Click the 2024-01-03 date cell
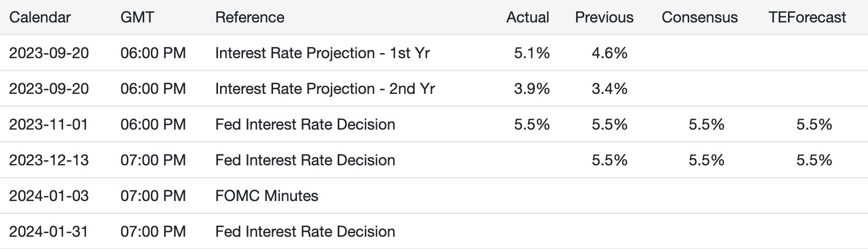This screenshot has height=249, width=868. 49,196
